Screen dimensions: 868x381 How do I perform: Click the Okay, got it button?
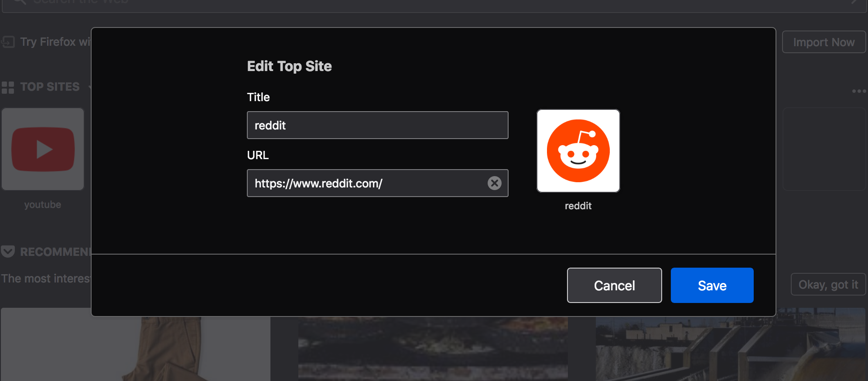coord(828,284)
